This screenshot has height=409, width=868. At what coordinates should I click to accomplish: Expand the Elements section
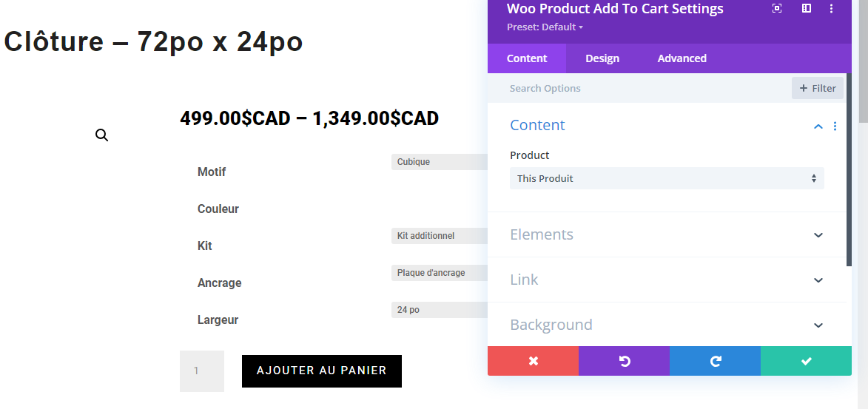[667, 234]
